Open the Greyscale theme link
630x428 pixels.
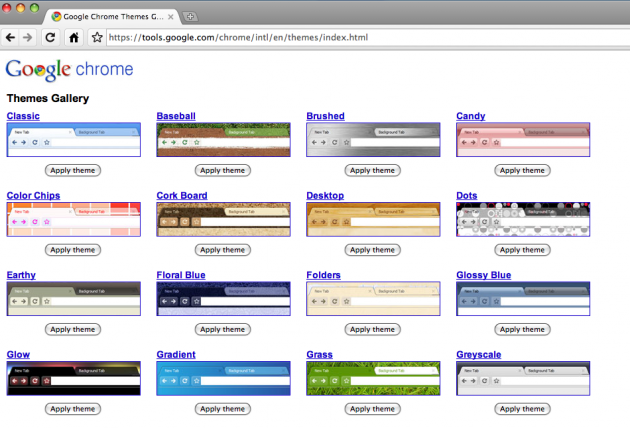479,354
